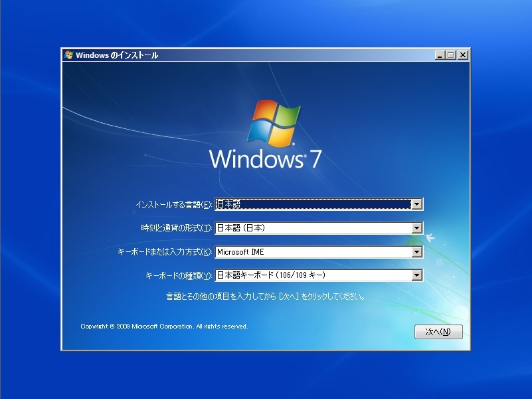Click the キーボードまたは入力方式(K) label
This screenshot has width=532, height=399.
164,252
